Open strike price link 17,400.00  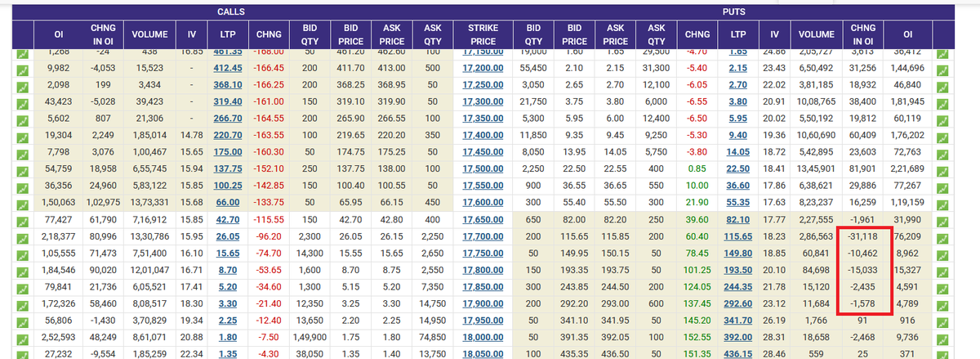[482, 134]
